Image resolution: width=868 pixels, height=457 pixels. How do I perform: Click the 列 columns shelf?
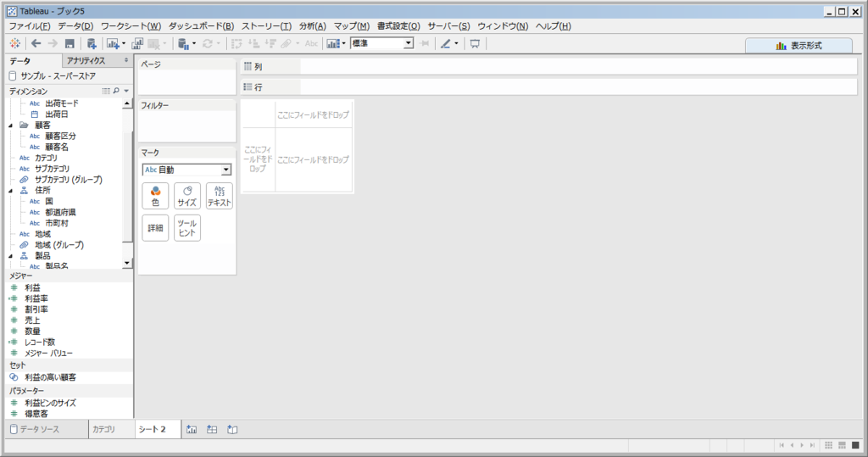(x=549, y=66)
